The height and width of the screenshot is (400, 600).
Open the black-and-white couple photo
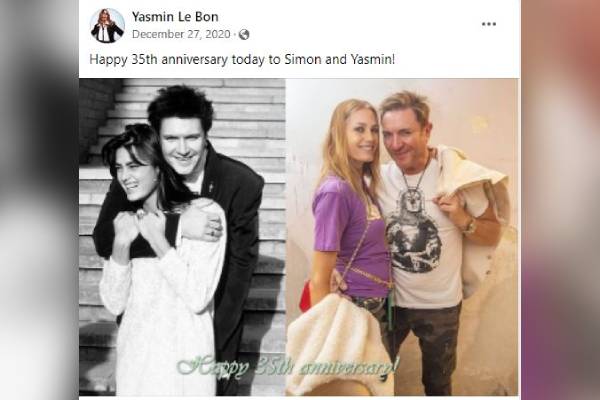182,237
